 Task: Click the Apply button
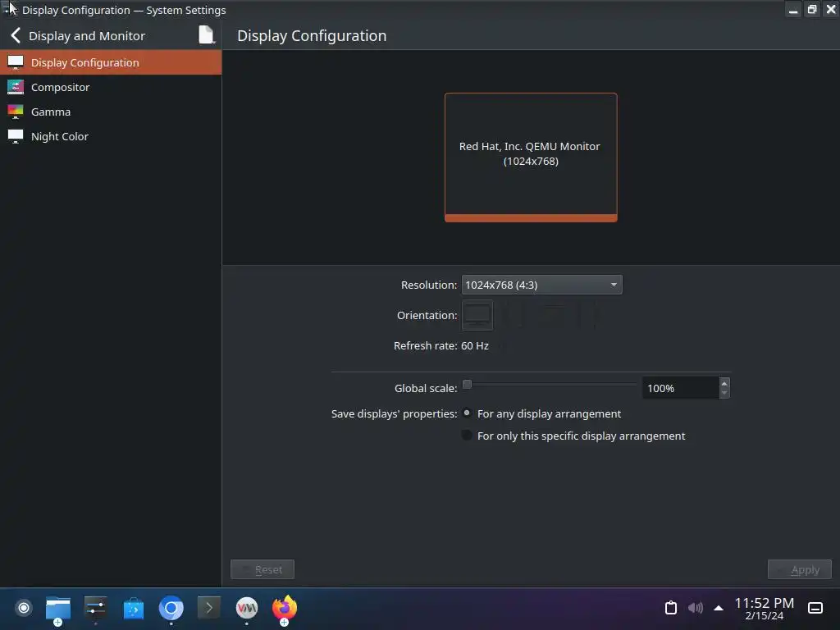point(800,569)
